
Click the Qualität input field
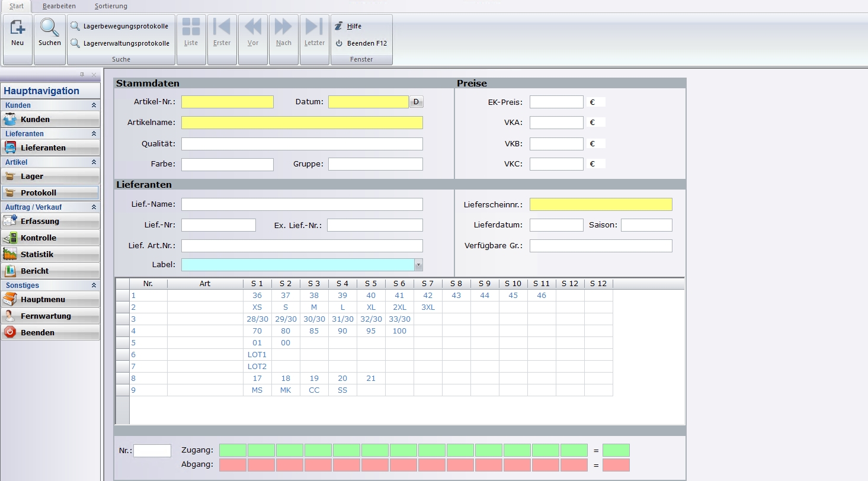pyautogui.click(x=302, y=144)
